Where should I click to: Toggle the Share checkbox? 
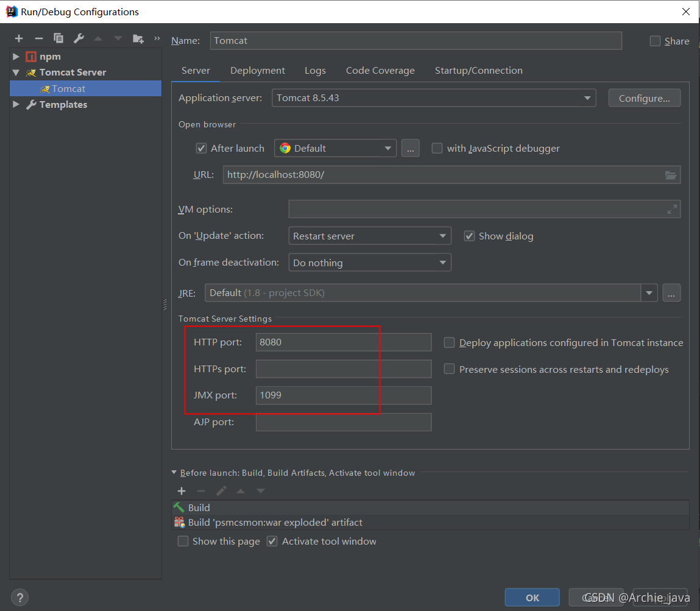point(655,41)
